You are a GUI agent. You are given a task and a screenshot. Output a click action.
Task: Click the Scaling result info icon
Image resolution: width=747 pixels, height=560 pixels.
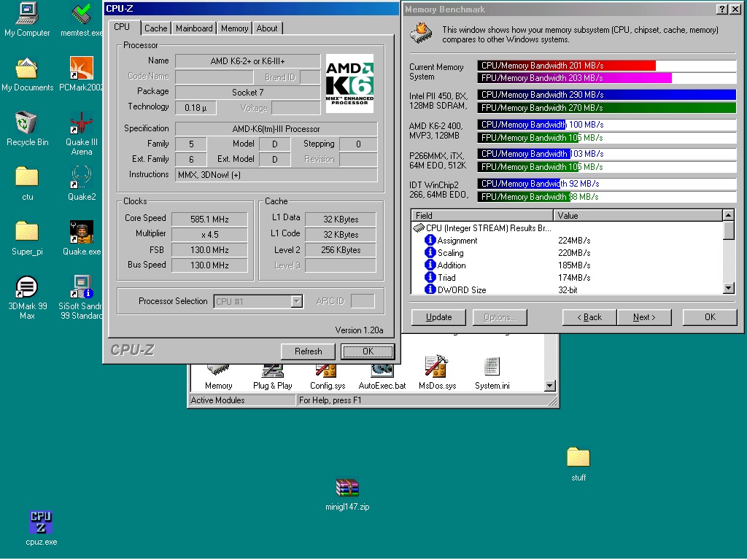(x=430, y=252)
